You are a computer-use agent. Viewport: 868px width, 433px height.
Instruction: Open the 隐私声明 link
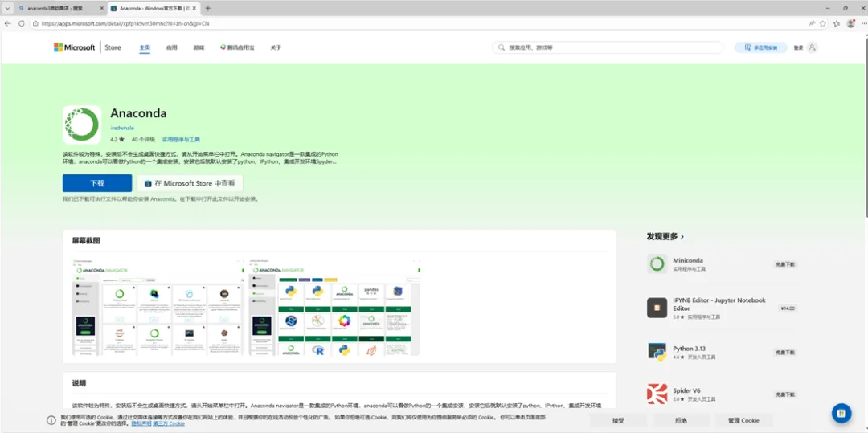[x=141, y=423]
